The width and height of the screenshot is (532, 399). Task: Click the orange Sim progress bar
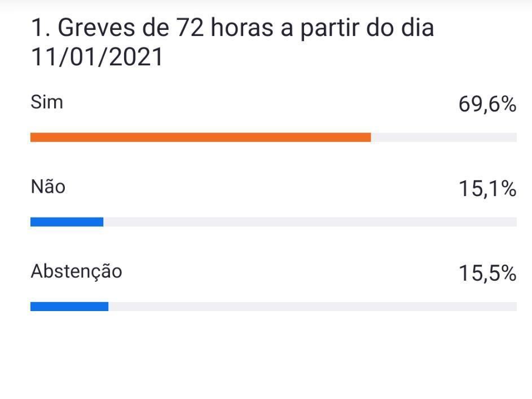pos(200,137)
